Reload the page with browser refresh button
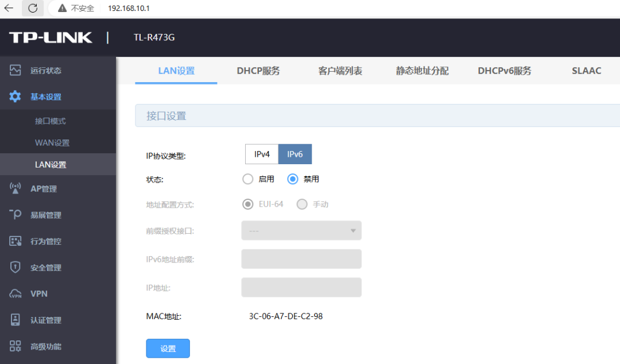This screenshot has width=620, height=364. tap(33, 8)
